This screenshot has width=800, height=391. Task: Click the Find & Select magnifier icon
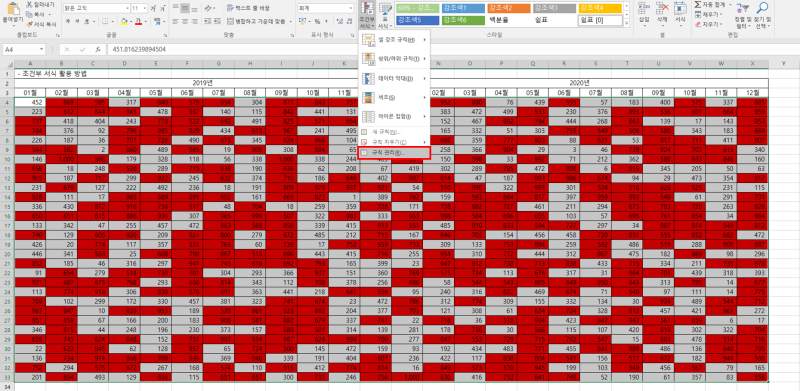[763, 8]
